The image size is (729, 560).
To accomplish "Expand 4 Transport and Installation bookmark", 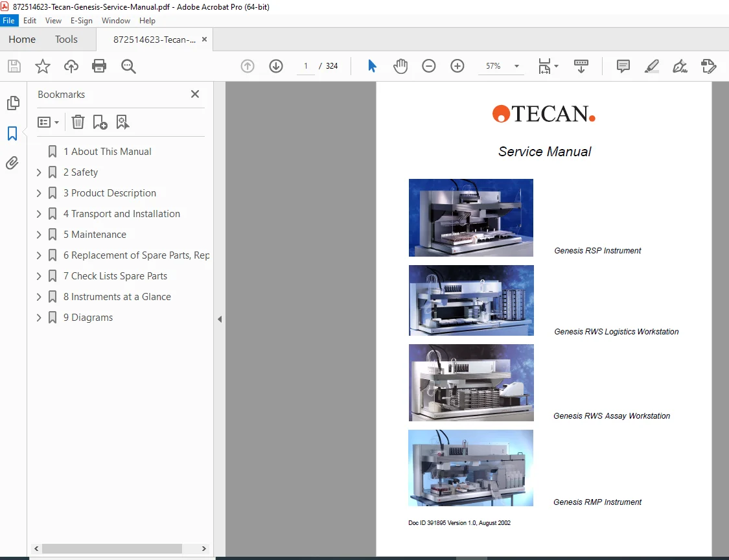I will [39, 214].
